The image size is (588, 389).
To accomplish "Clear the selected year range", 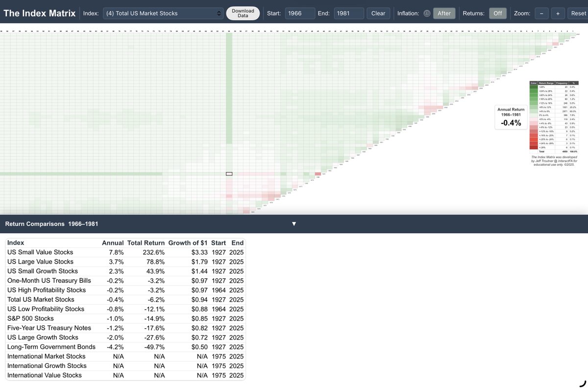I will pyautogui.click(x=378, y=13).
